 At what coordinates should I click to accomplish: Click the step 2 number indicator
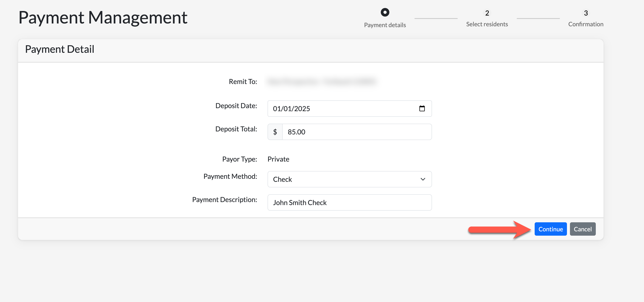[487, 13]
